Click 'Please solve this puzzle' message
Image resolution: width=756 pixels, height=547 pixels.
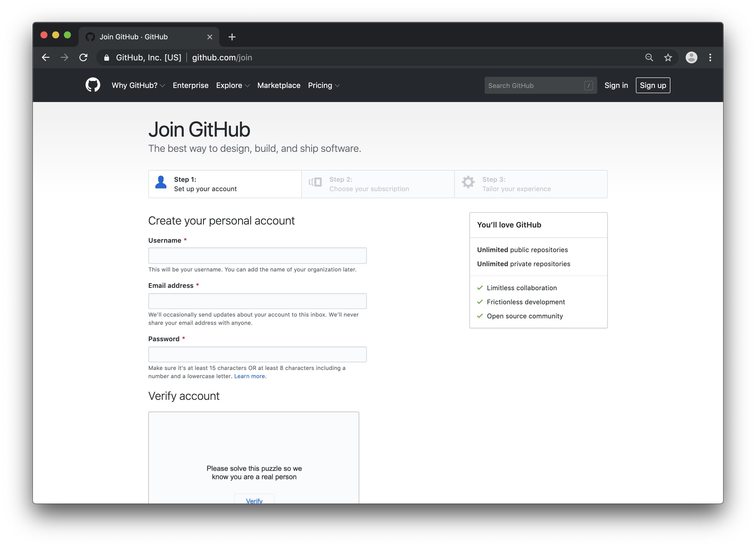click(x=254, y=472)
